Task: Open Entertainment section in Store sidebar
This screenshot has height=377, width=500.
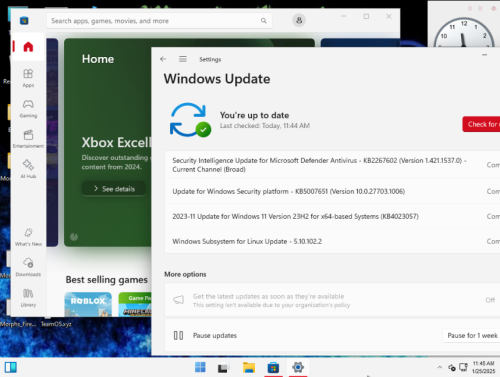Action: pyautogui.click(x=28, y=139)
